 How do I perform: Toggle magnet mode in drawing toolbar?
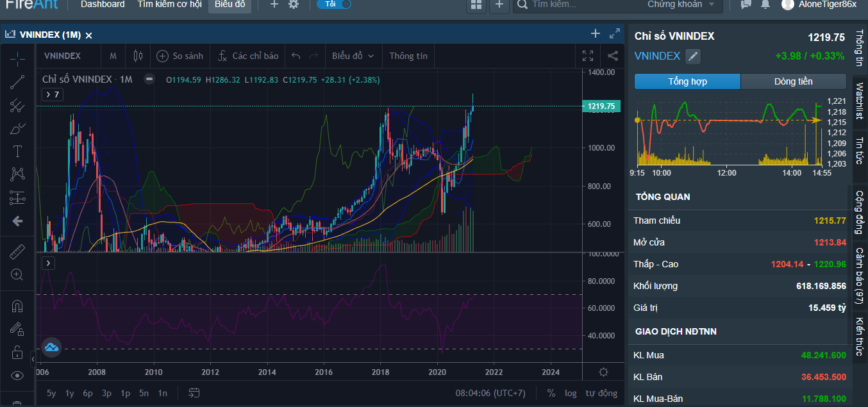(x=17, y=306)
